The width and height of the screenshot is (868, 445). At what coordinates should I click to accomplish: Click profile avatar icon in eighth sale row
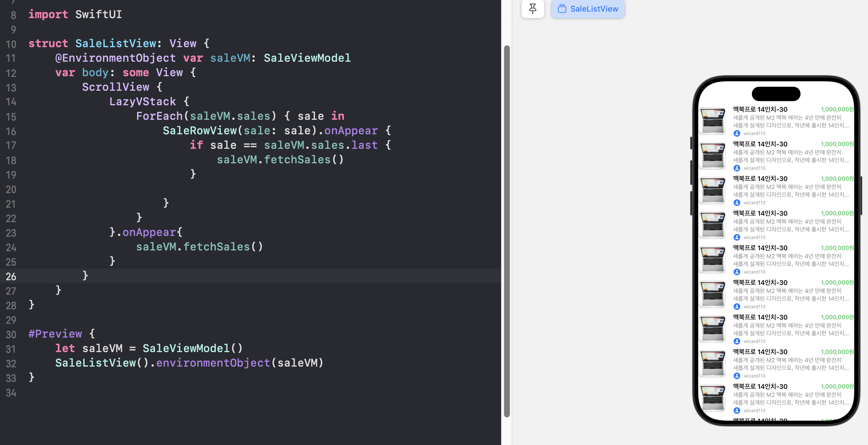pyautogui.click(x=737, y=376)
